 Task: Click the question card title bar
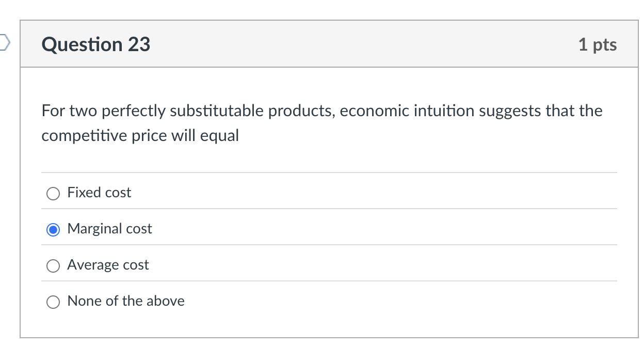[x=330, y=44]
